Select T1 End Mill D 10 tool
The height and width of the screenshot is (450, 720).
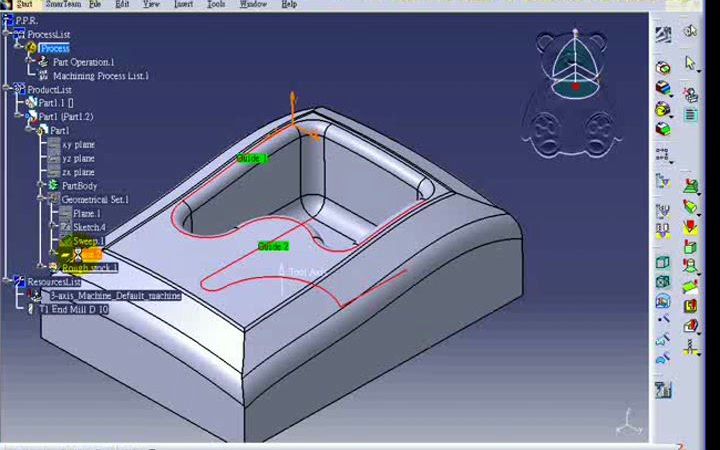click(74, 309)
